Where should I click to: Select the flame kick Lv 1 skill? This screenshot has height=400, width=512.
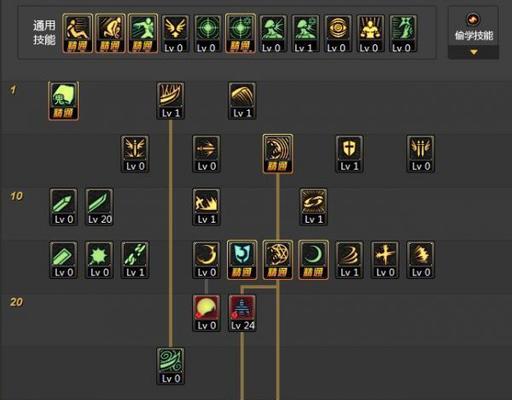(206, 207)
